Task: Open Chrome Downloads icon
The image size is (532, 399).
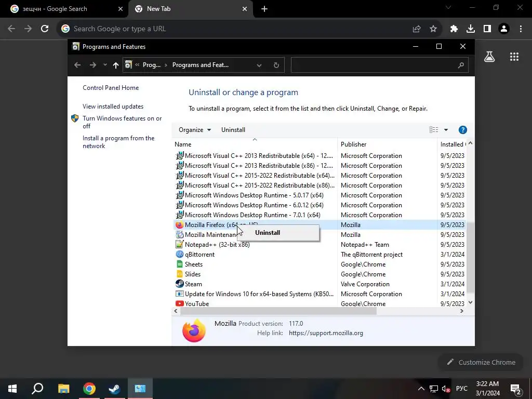Action: coord(471,29)
